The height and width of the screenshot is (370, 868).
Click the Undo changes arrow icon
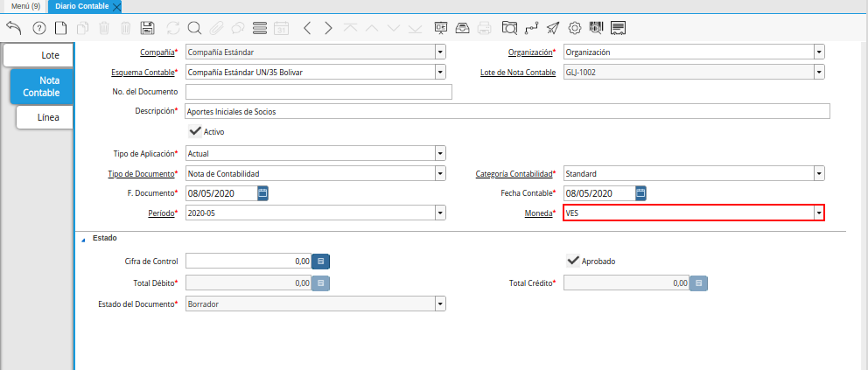tap(13, 28)
